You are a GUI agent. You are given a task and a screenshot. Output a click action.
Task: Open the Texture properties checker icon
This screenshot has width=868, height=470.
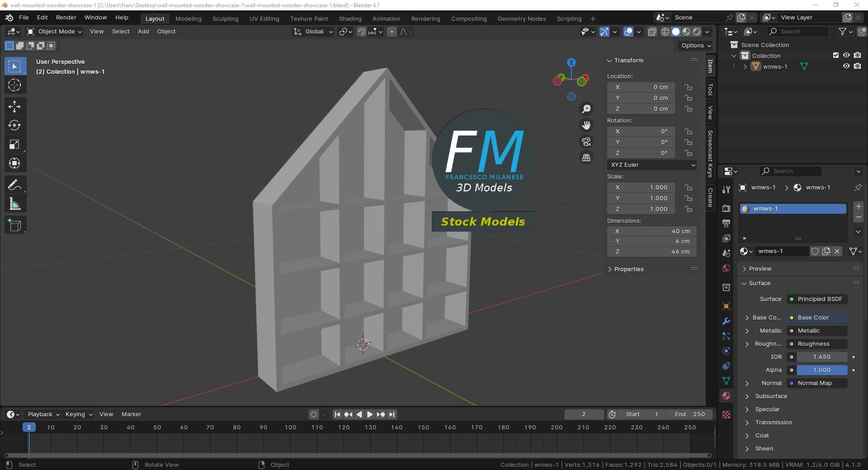tap(726, 414)
